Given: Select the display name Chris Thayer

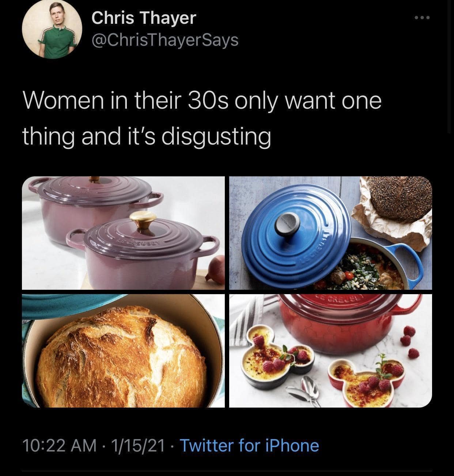Looking at the screenshot, I should point(144,17).
